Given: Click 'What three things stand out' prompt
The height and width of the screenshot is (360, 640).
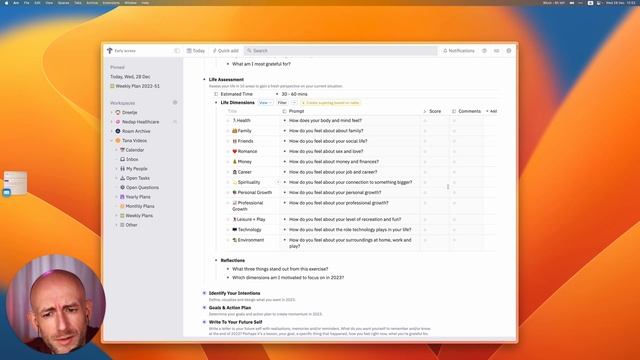Looking at the screenshot, I should tap(280, 269).
